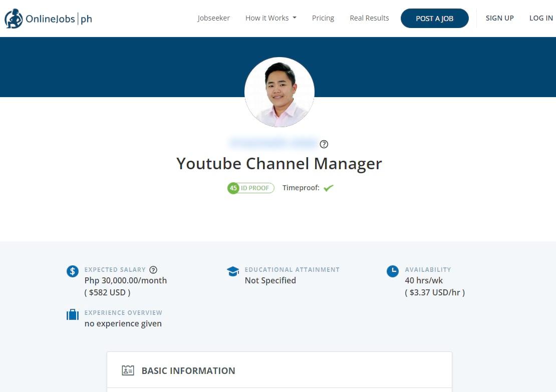Viewport: 556px width, 392px height.
Task: Click the dollar sign salary icon
Action: 72,271
